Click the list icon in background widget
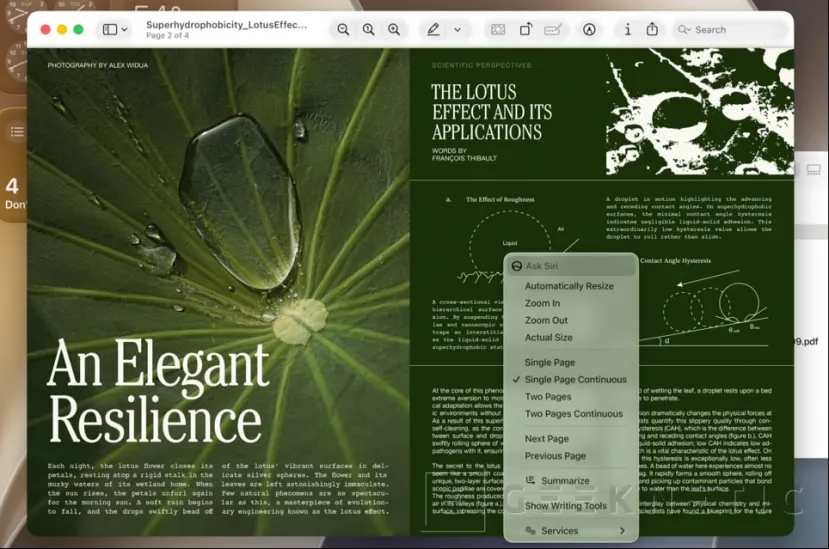 [17, 131]
